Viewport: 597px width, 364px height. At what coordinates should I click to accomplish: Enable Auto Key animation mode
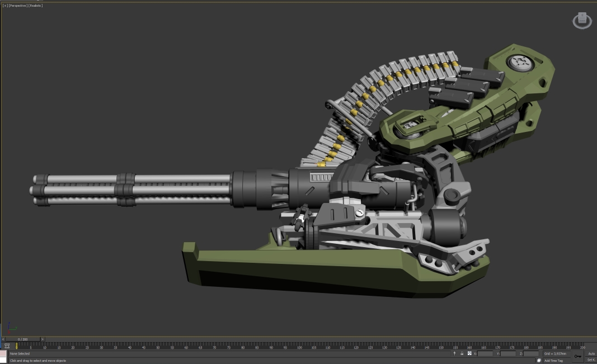591,353
